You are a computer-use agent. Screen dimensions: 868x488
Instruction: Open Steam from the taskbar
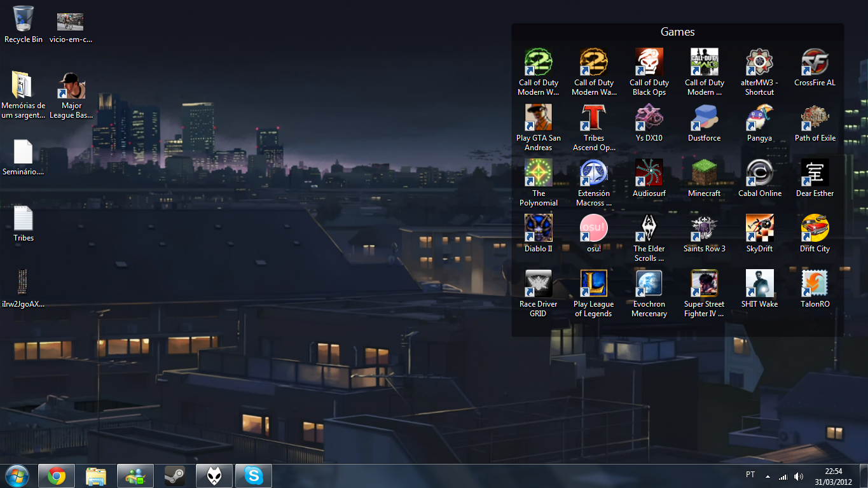pyautogui.click(x=174, y=476)
